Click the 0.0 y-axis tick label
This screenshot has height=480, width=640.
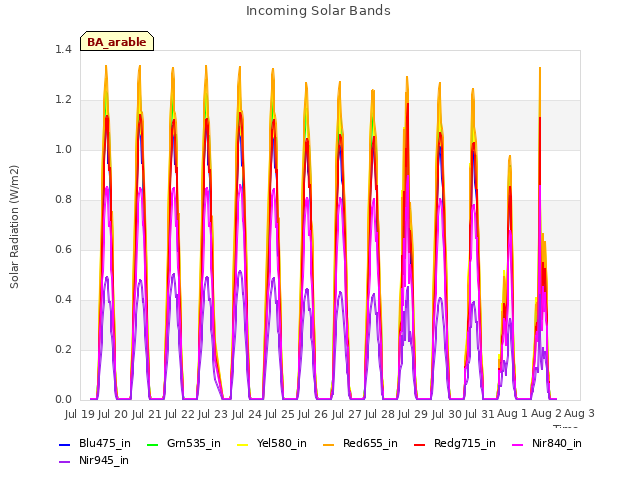tap(63, 400)
